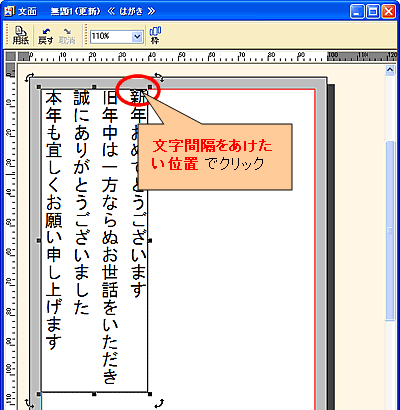Screen dimensions: 400x410
Task: Click the 取消 redo icon
Action: point(67,36)
